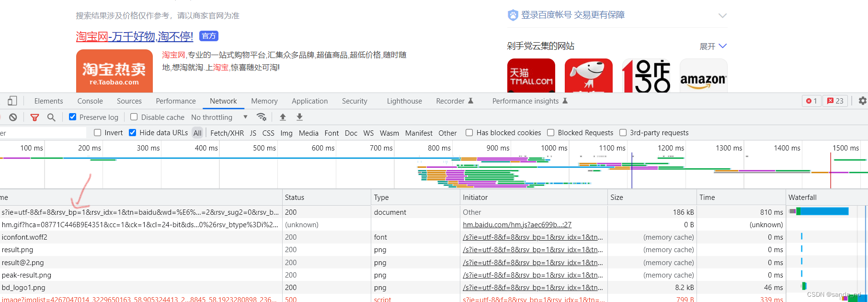Image resolution: width=868 pixels, height=302 pixels.
Task: Uncheck Hide data URLs checkbox
Action: 133,132
